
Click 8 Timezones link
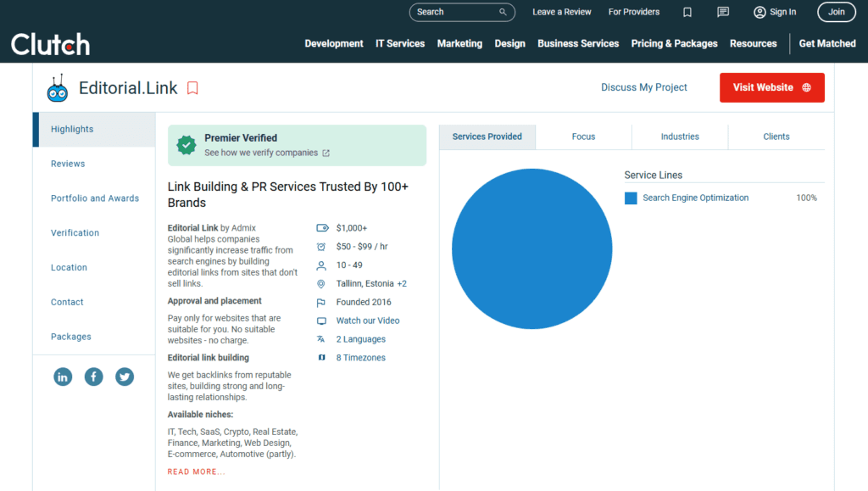[x=360, y=358]
